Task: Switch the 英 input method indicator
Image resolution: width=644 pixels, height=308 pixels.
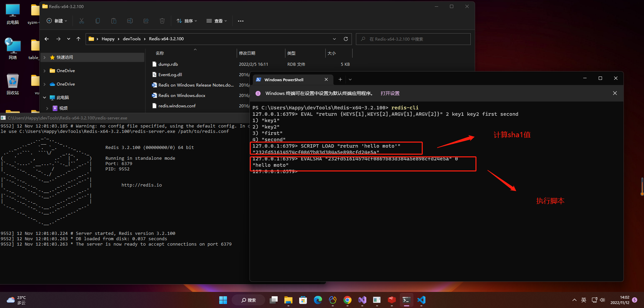Action: 584,300
